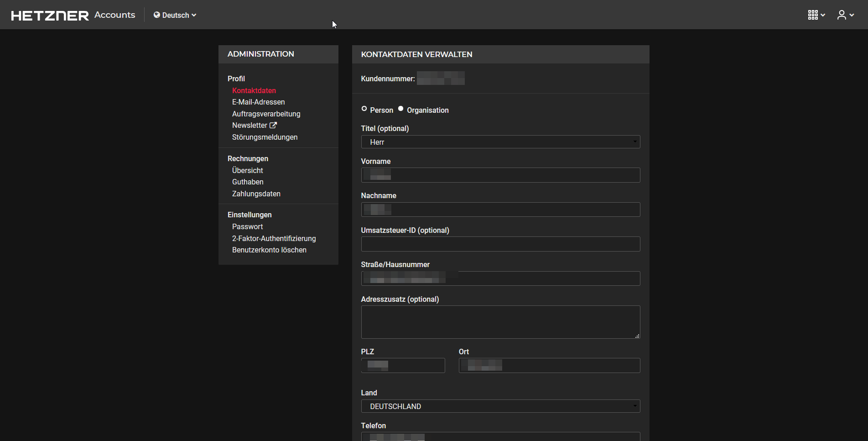Click the Kundennummer label

[x=388, y=79]
